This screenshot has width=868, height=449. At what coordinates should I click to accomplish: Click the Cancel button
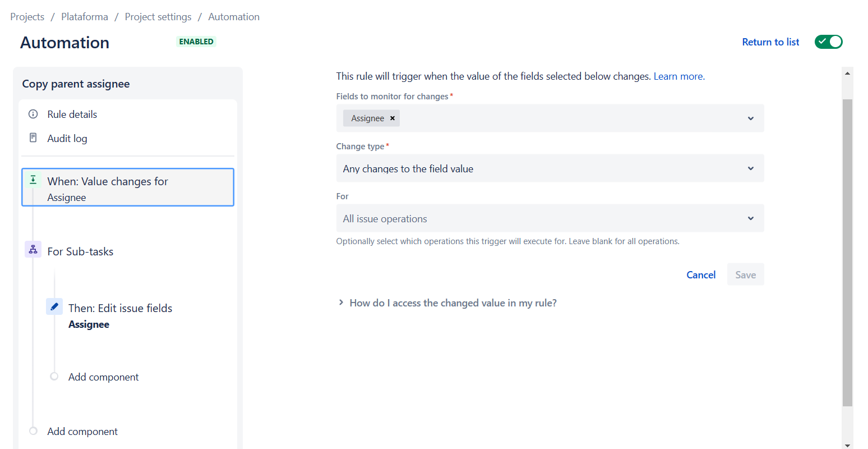(701, 274)
